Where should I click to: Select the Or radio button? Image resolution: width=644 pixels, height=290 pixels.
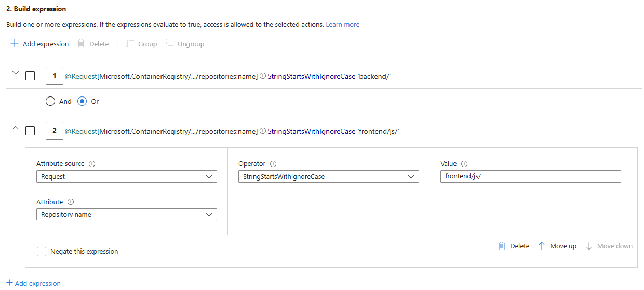pyautogui.click(x=82, y=102)
